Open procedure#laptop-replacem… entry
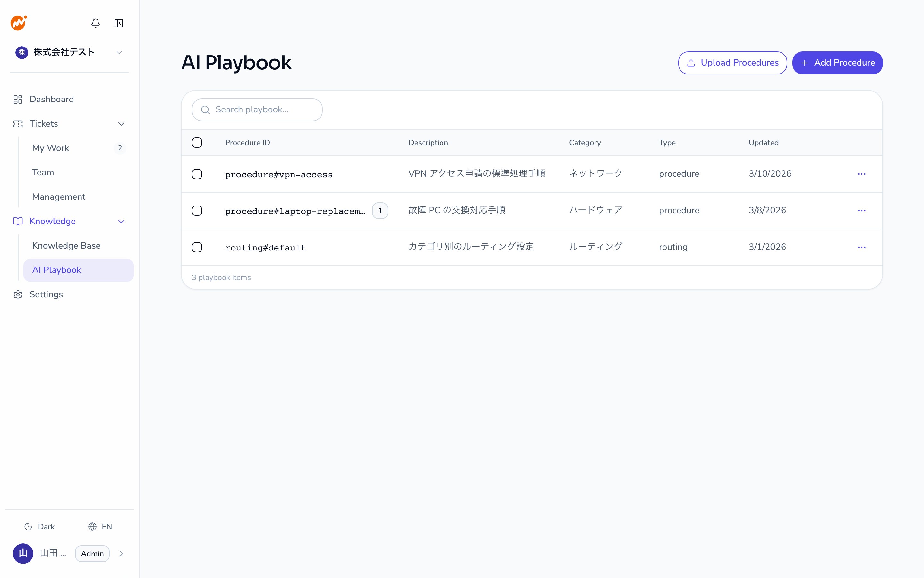 [295, 211]
